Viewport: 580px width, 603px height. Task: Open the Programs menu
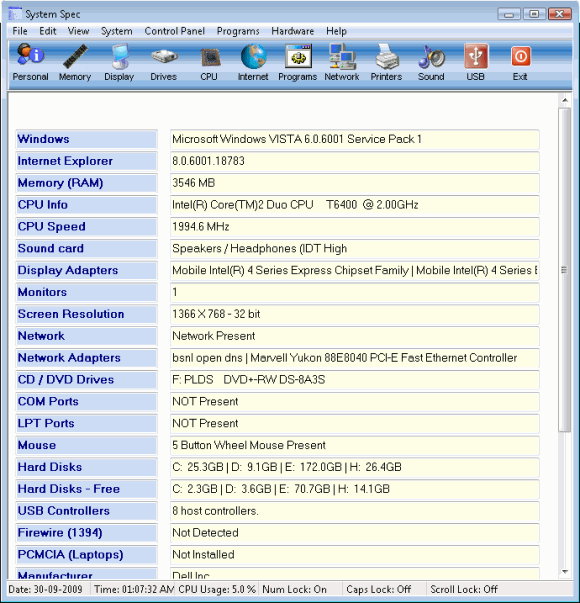point(238,31)
